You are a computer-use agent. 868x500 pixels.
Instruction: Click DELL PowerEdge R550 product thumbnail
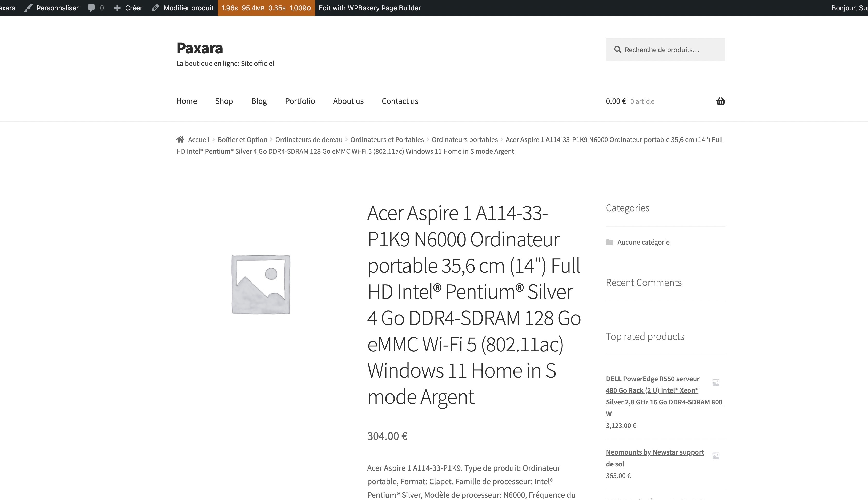click(x=716, y=382)
